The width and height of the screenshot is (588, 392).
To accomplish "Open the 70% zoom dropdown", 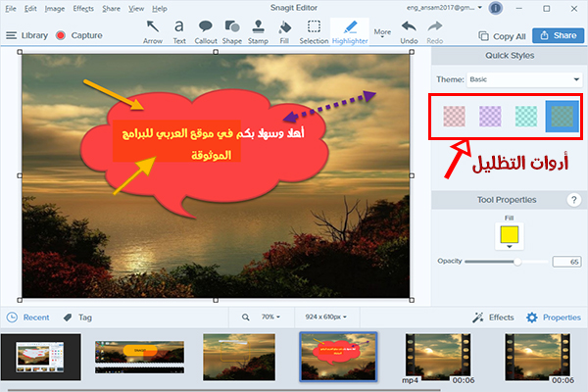I will coord(270,317).
